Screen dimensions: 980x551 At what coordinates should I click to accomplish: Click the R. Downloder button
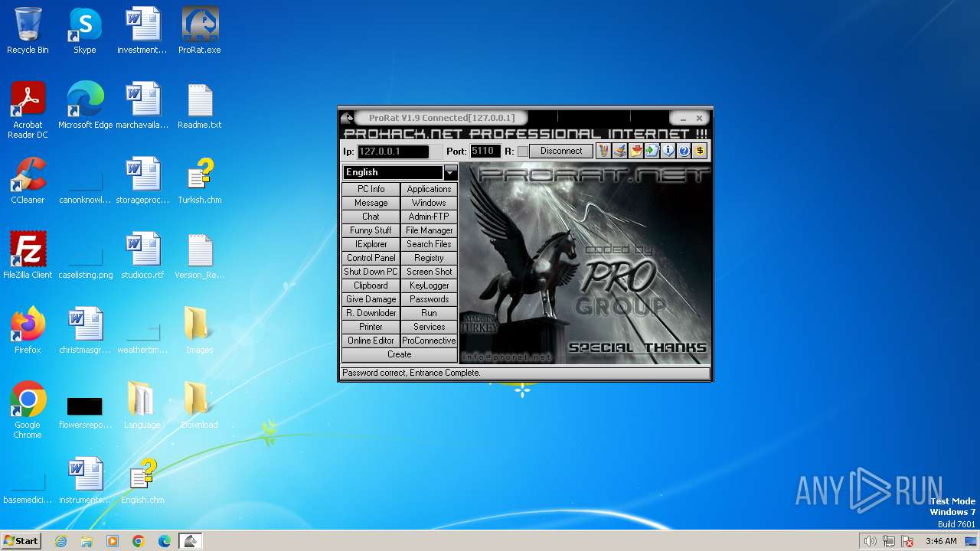click(x=371, y=313)
